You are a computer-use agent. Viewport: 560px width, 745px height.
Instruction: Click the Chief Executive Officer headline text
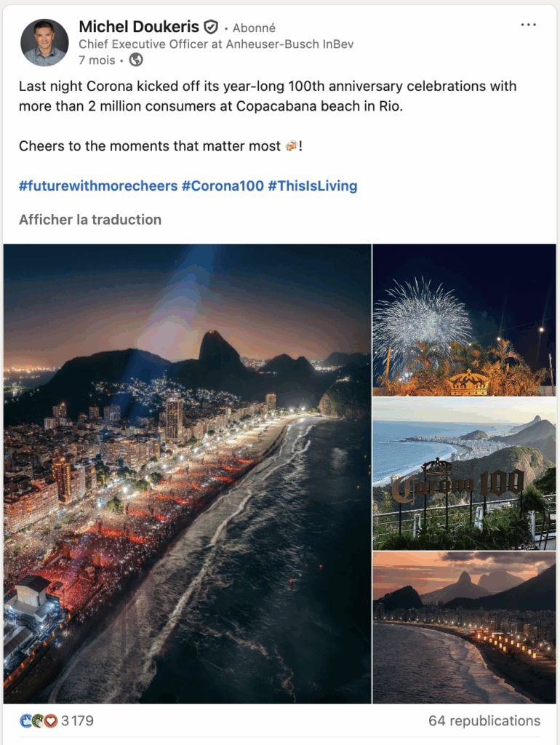216,44
